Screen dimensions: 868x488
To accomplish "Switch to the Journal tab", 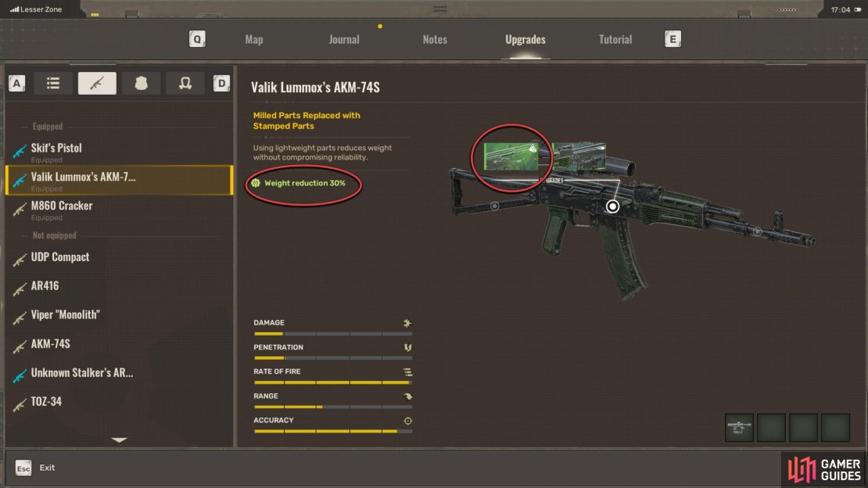I will [344, 39].
